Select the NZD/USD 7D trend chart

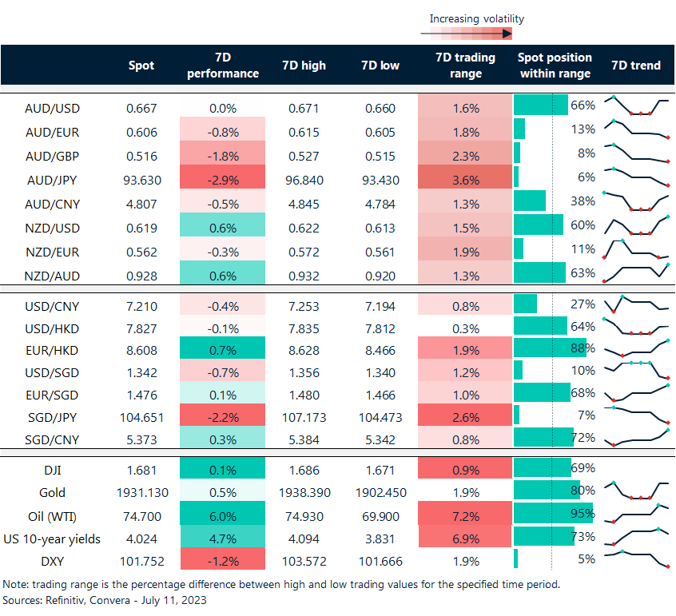pyautogui.click(x=636, y=225)
